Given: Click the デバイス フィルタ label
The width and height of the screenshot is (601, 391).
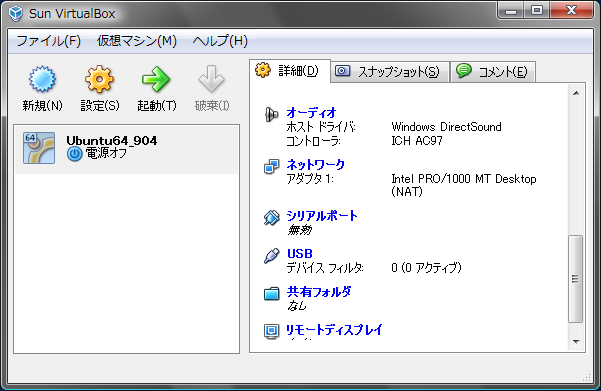Looking at the screenshot, I should click(x=325, y=268).
